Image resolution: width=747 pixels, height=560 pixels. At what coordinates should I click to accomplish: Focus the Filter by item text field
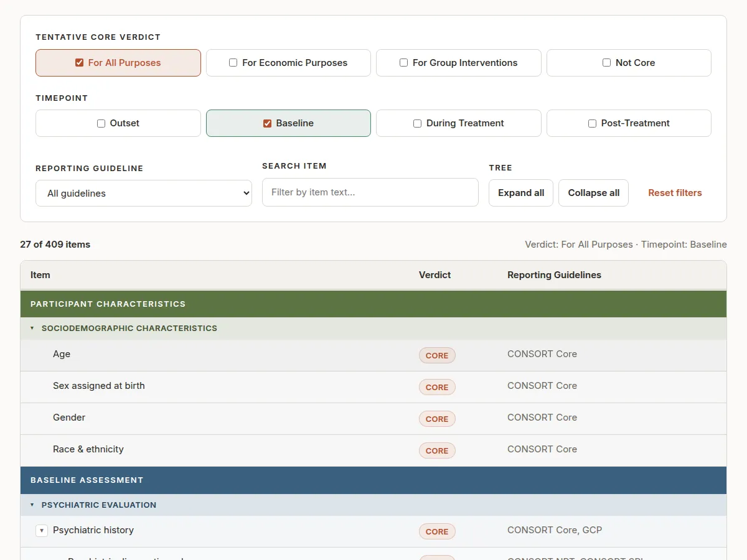point(370,192)
